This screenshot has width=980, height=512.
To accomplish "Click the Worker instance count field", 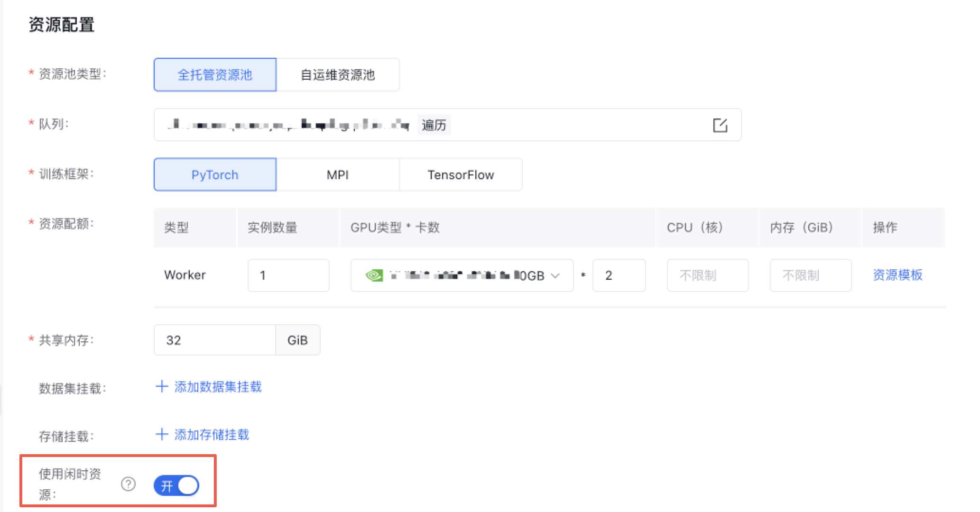I will click(x=288, y=275).
